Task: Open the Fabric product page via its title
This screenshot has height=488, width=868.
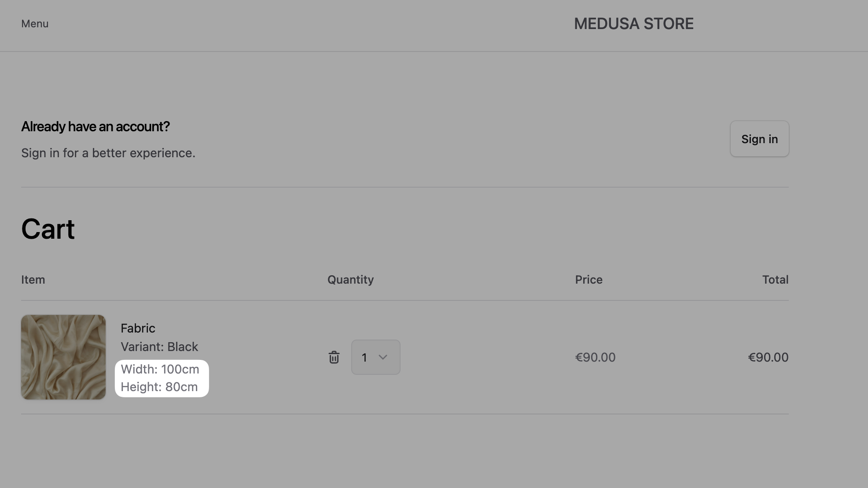Action: 138,328
